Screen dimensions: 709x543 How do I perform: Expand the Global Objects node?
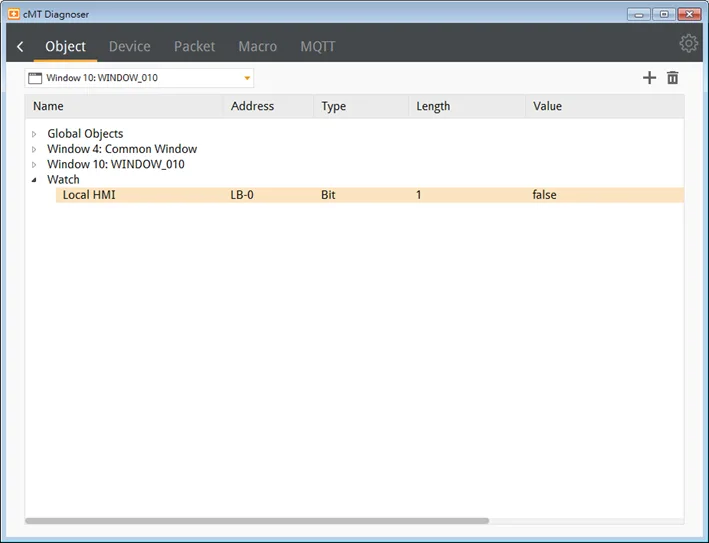click(34, 134)
